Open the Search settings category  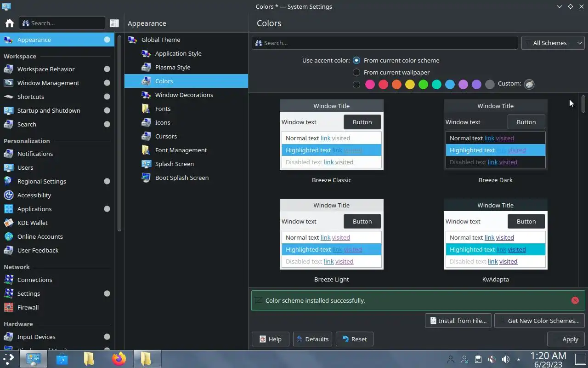(x=57, y=124)
